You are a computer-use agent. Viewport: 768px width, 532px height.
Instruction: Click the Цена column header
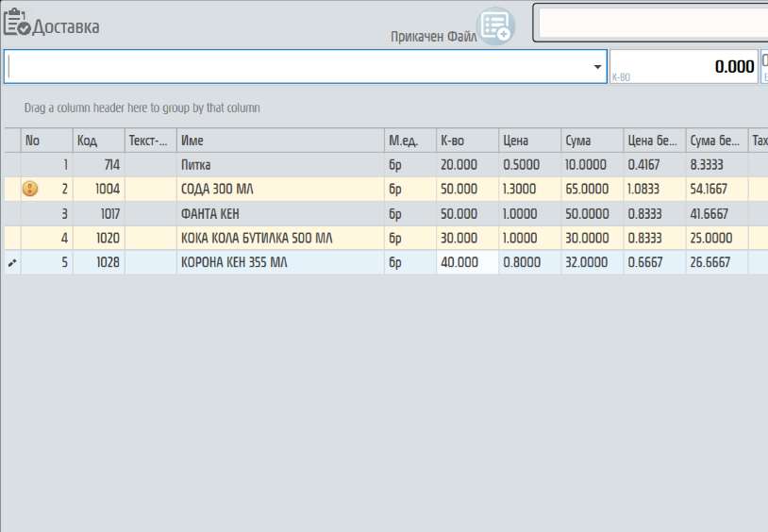click(x=529, y=141)
